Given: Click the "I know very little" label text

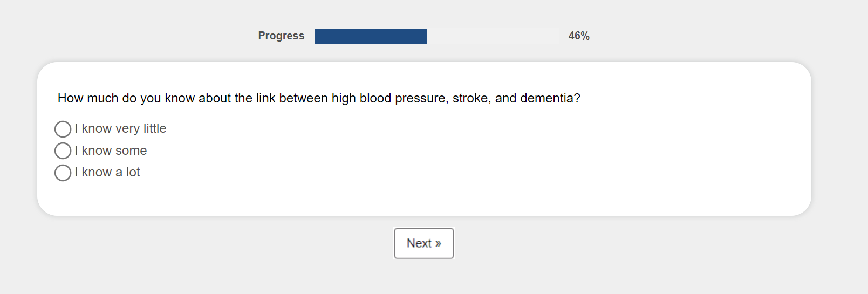Looking at the screenshot, I should click(x=120, y=129).
